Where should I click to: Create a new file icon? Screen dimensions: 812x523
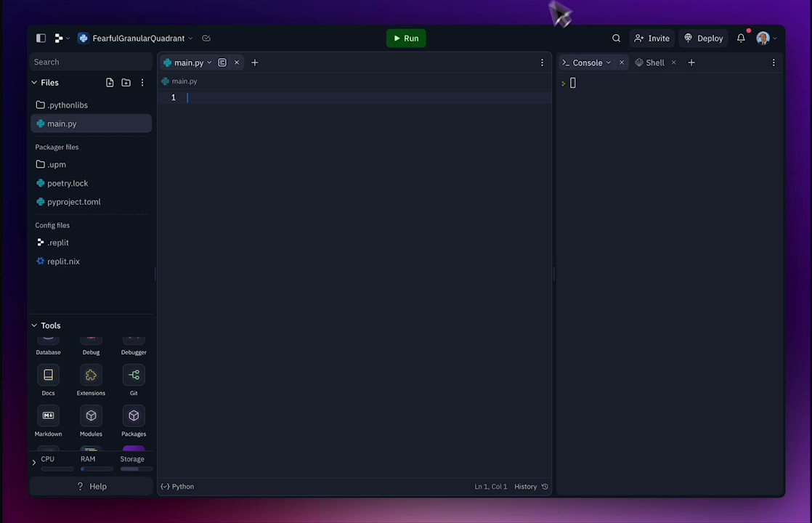click(110, 83)
